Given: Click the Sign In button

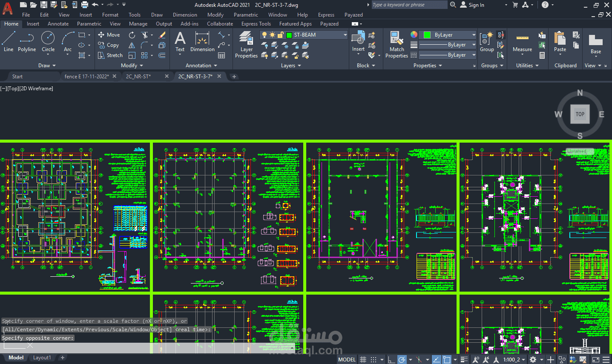Looking at the screenshot, I should point(472,5).
